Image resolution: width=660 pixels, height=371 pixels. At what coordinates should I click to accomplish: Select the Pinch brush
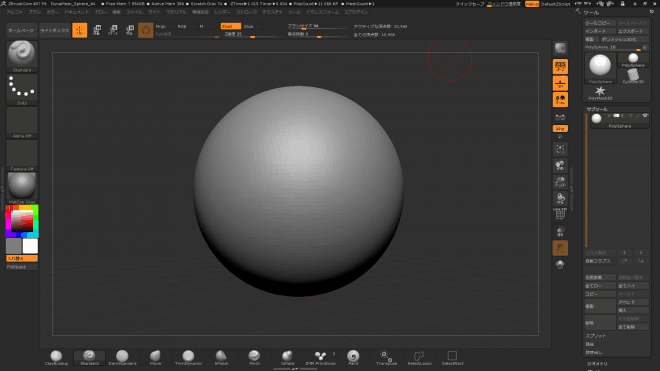click(x=254, y=358)
